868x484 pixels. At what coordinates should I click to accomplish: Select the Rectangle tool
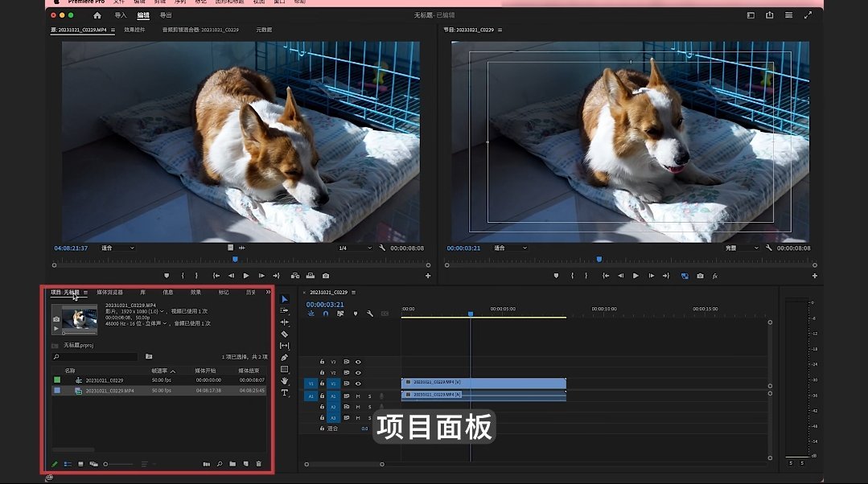(285, 369)
